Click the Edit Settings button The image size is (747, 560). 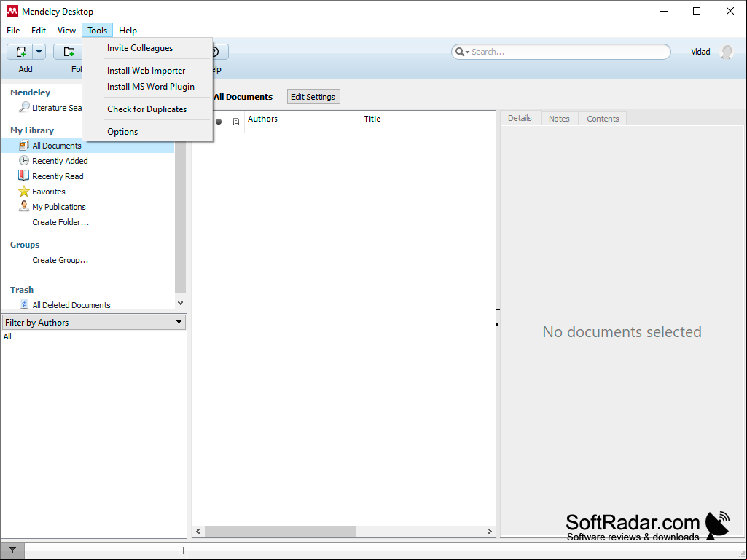click(x=313, y=97)
